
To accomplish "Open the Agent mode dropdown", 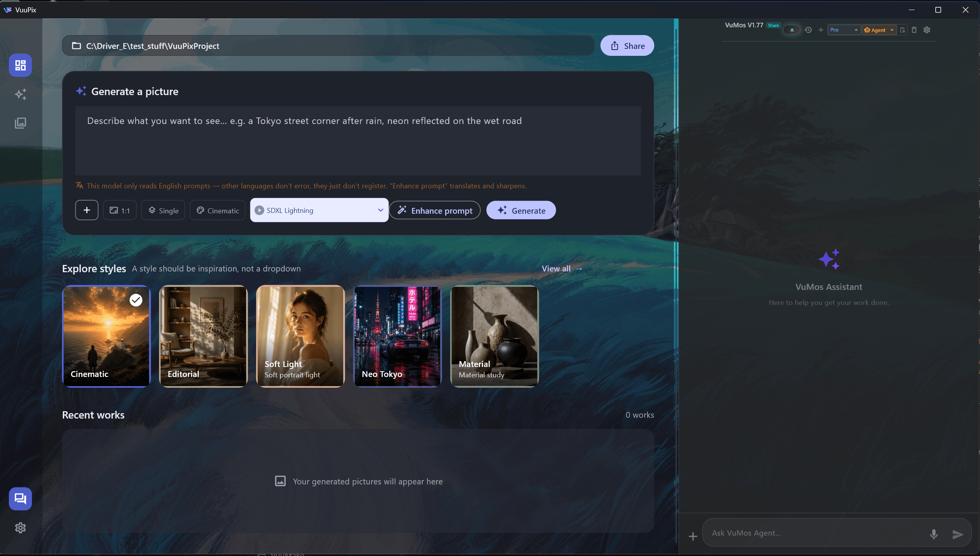I will point(879,30).
